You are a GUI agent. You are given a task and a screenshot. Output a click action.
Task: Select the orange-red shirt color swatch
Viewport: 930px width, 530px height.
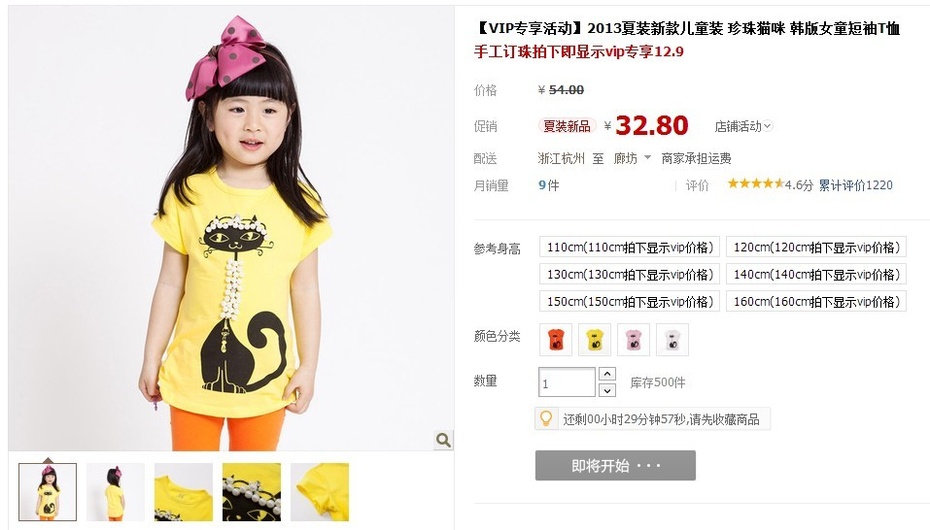(x=556, y=340)
